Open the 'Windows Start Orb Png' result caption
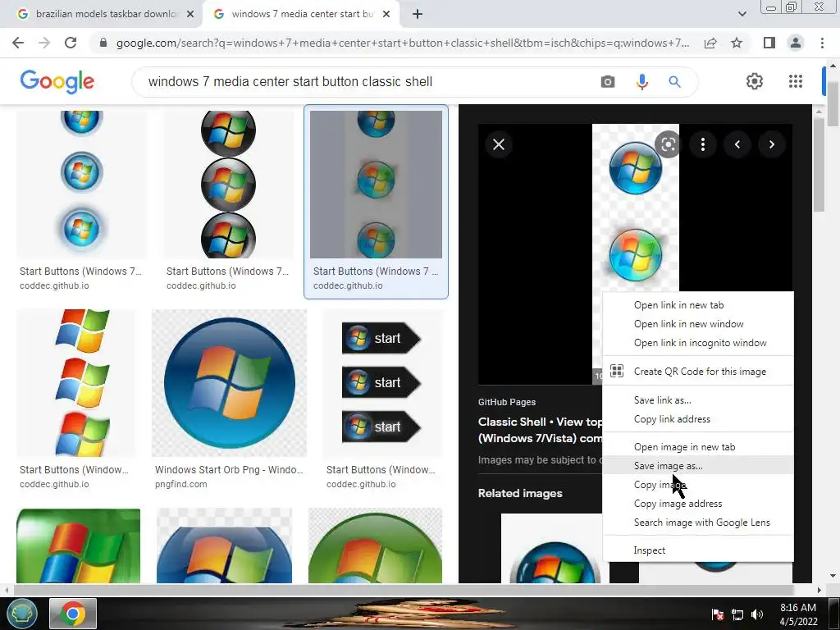This screenshot has height=630, width=840. (x=229, y=470)
